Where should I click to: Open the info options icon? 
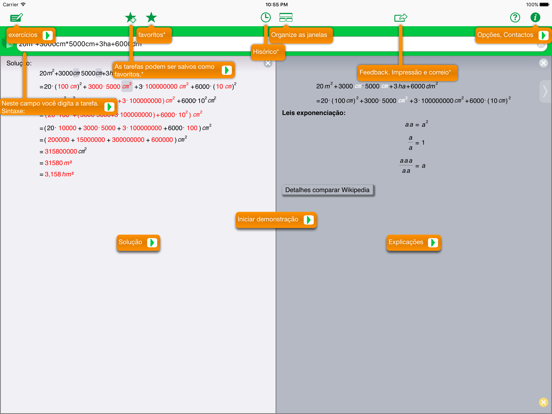pyautogui.click(x=535, y=17)
